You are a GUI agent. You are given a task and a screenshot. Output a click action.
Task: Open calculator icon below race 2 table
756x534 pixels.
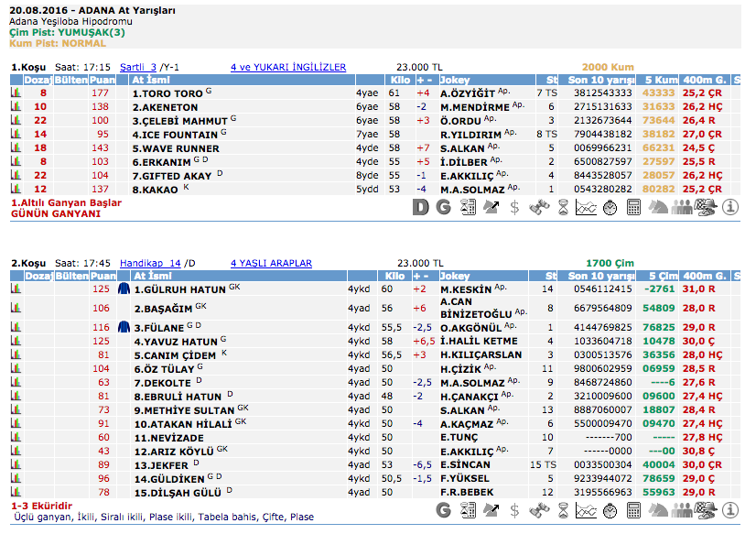click(633, 508)
